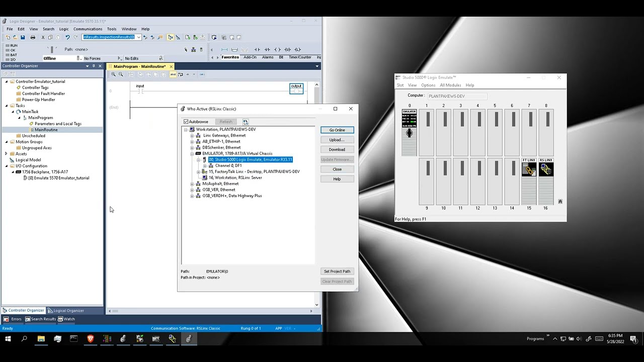The height and width of the screenshot is (362, 644).
Task: Open the Logic menu in Logix Designer
Action: 63,29
